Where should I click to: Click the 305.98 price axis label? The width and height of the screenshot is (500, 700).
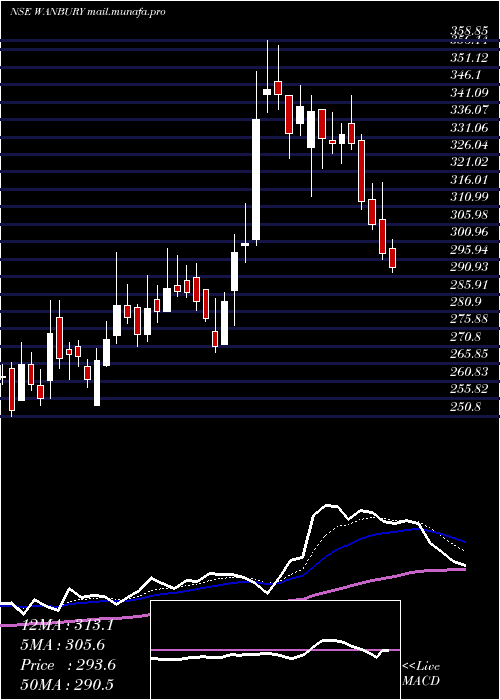click(468, 215)
